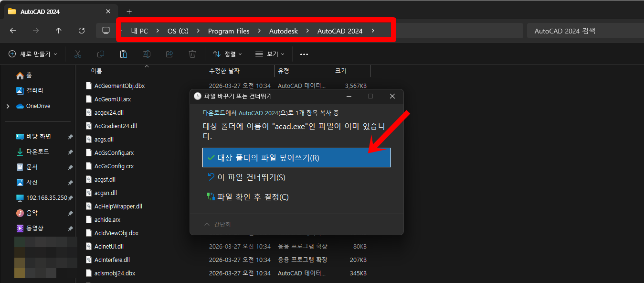Refresh the current folder view
The image size is (644, 283).
tap(82, 31)
